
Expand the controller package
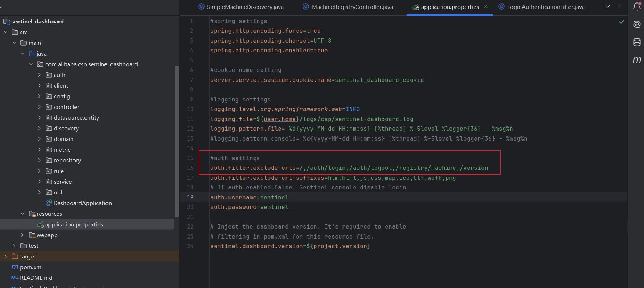coord(39,107)
